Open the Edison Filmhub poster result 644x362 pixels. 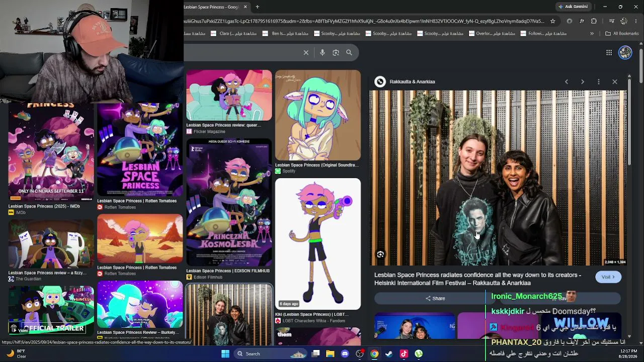coord(229,202)
